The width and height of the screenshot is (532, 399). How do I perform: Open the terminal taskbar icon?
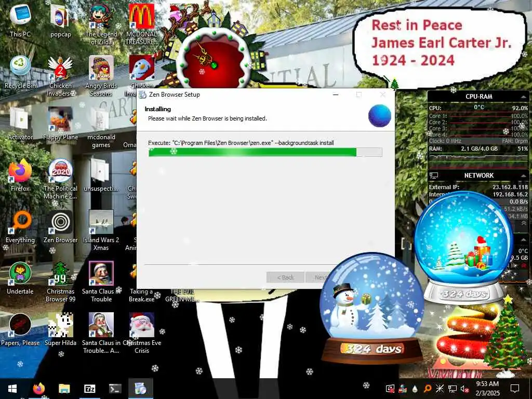115,389
